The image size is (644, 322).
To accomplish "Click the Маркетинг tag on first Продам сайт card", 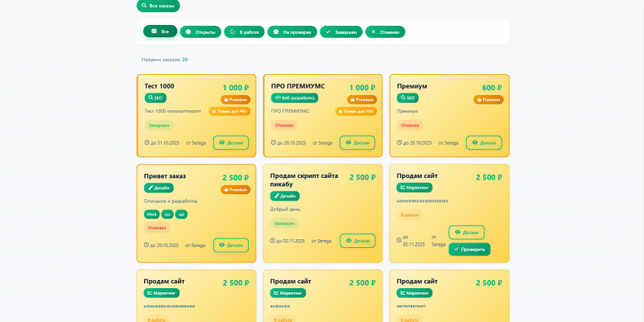I will point(415,188).
